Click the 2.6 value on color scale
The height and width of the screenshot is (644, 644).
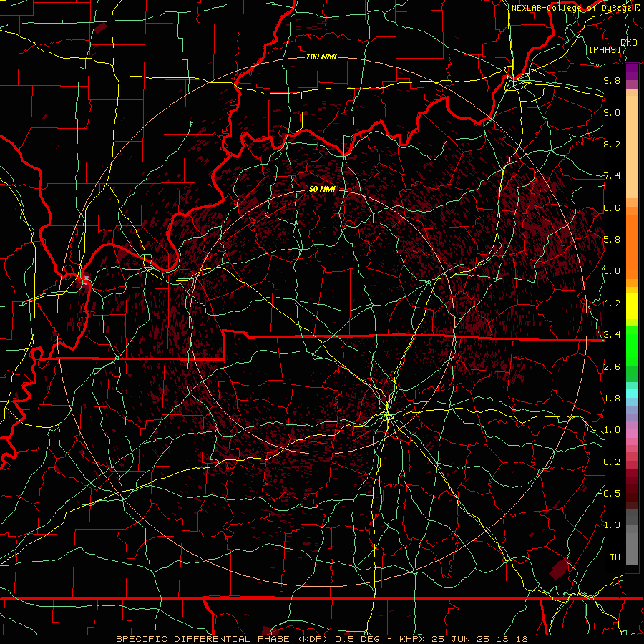click(612, 367)
